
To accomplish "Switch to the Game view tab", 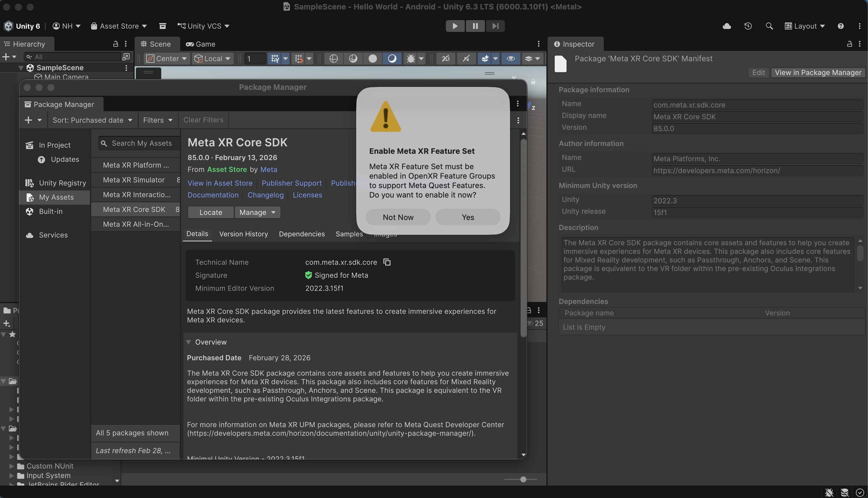I will [x=201, y=44].
